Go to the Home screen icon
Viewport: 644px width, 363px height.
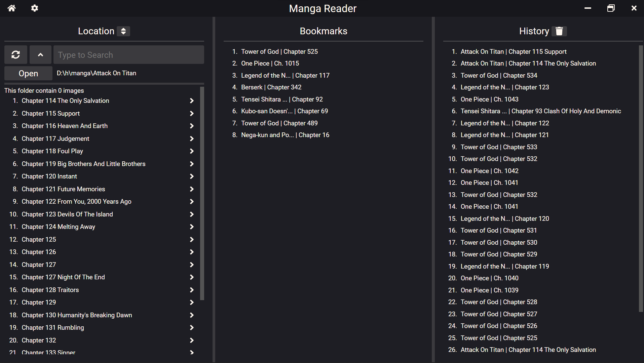[x=12, y=8]
